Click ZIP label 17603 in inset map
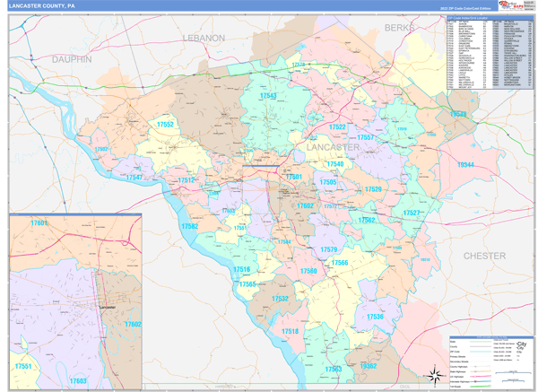Screen dimensions: 538x392 tap(78, 380)
